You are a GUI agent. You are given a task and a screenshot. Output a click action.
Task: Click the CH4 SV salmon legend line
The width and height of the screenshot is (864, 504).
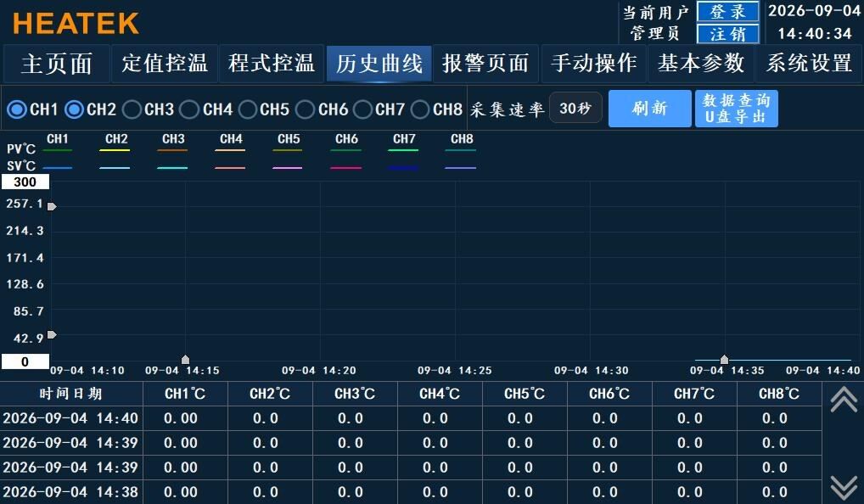coord(230,167)
